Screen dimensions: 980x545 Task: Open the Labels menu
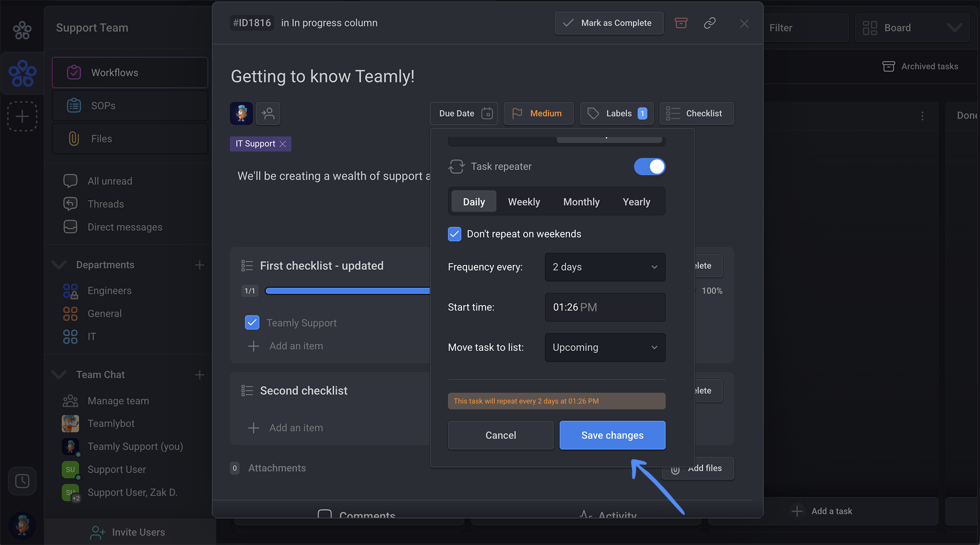[616, 113]
